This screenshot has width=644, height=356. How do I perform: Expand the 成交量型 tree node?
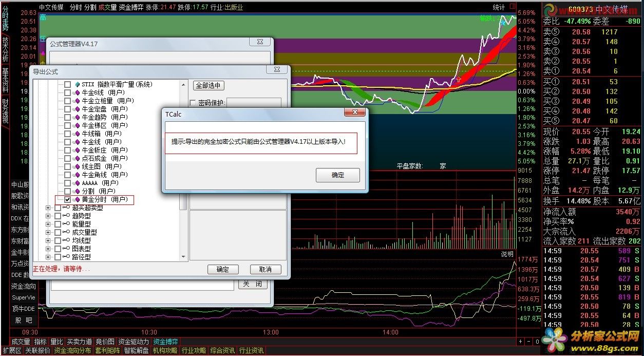pyautogui.click(x=48, y=232)
